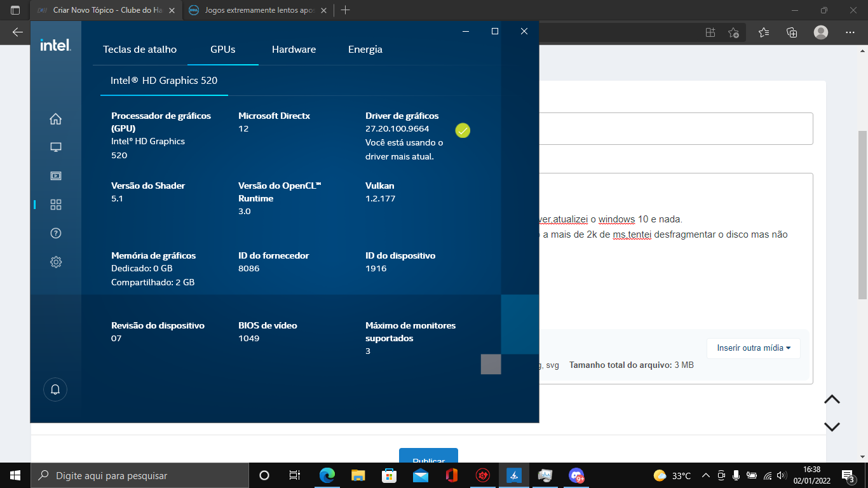The width and height of the screenshot is (868, 488).
Task: Open Edge apps icon in address bar
Action: point(710,32)
